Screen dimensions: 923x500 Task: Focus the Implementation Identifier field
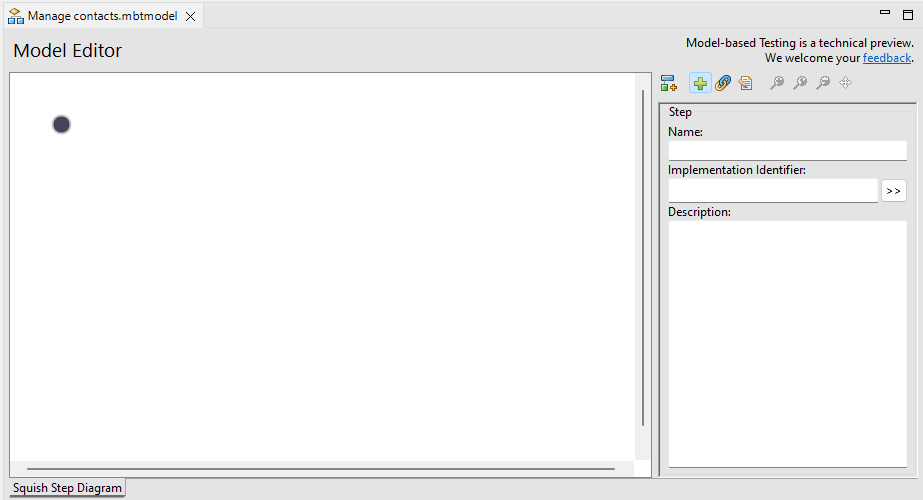[x=772, y=190]
